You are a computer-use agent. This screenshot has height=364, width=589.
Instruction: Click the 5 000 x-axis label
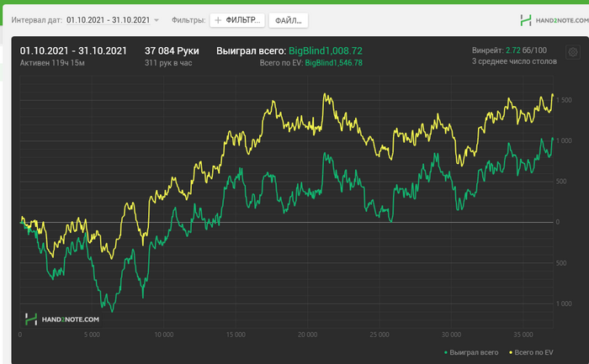[92, 335]
